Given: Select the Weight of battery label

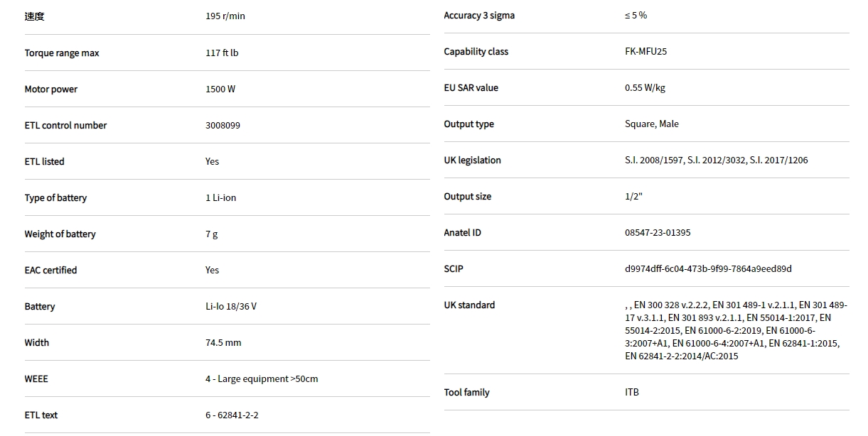Looking at the screenshot, I should click(x=60, y=234).
